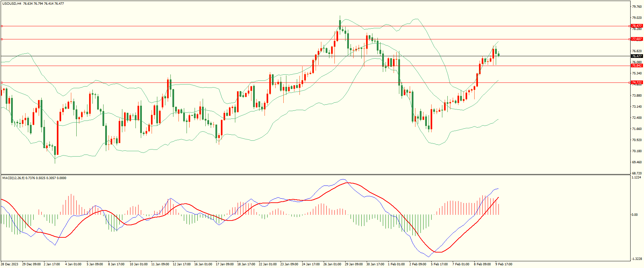The width and height of the screenshot is (644, 268).
Task: Click the 11 Jan 09:00 time label
Action: pos(160,264)
